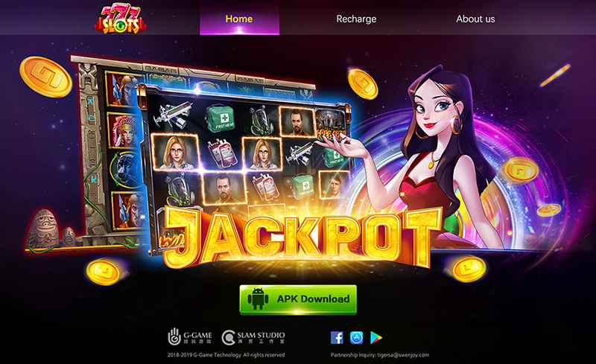
Task: Click the 777 Slots logo
Action: pos(121,19)
